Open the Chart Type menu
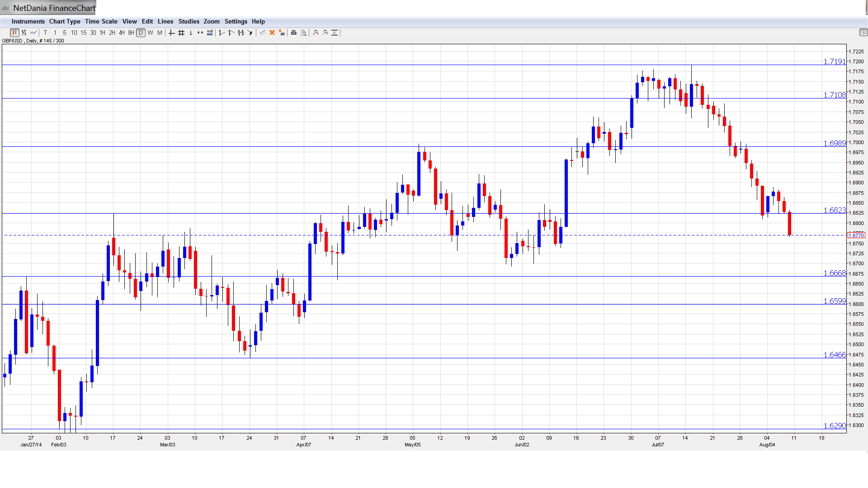This screenshot has width=868, height=488. (x=65, y=21)
